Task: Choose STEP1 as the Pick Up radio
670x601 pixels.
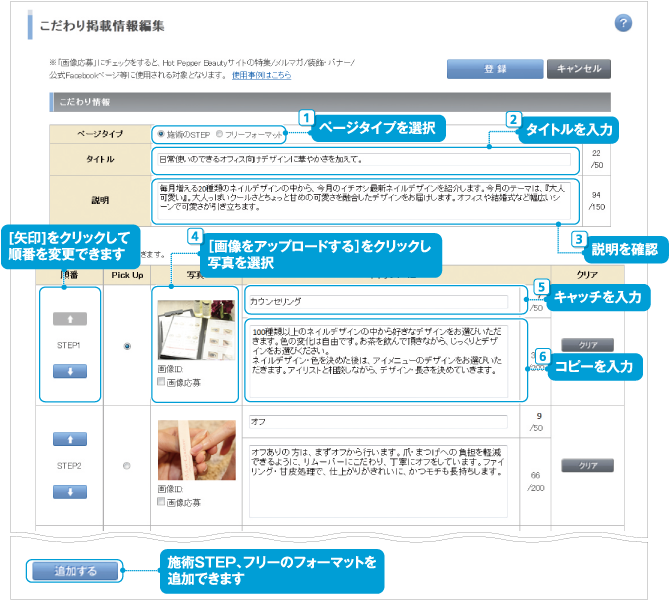Action: (x=126, y=346)
